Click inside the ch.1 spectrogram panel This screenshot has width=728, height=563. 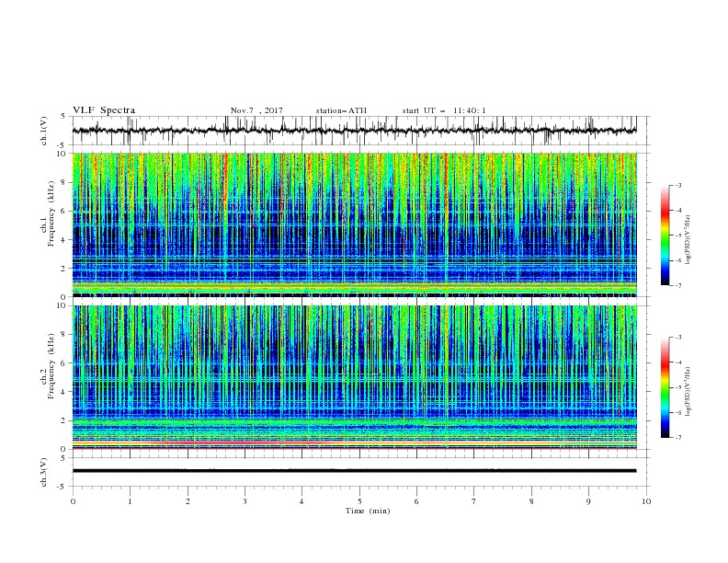tap(354, 224)
